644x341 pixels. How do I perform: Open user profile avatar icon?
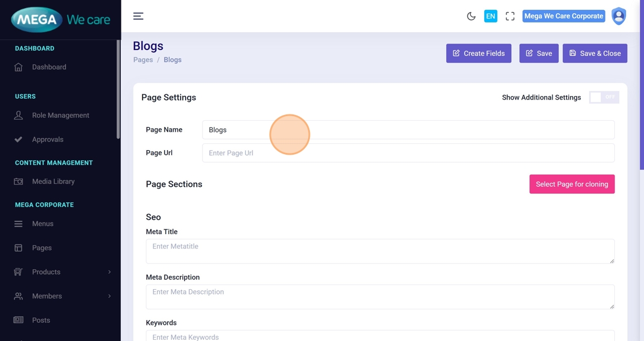pos(619,16)
